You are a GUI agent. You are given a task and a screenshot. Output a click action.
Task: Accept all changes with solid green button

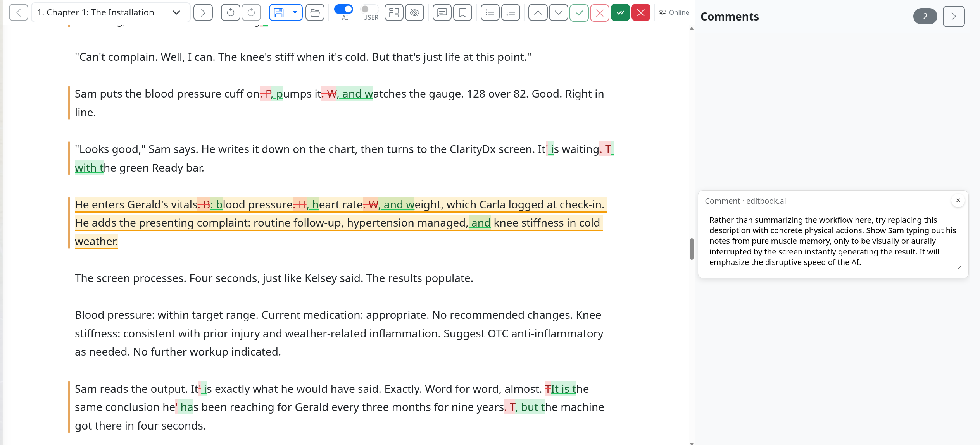[620, 12]
